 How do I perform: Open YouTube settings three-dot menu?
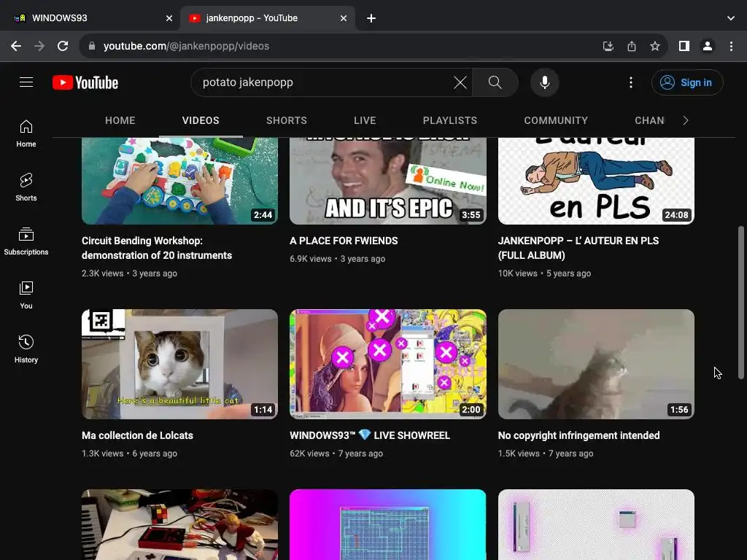(631, 82)
